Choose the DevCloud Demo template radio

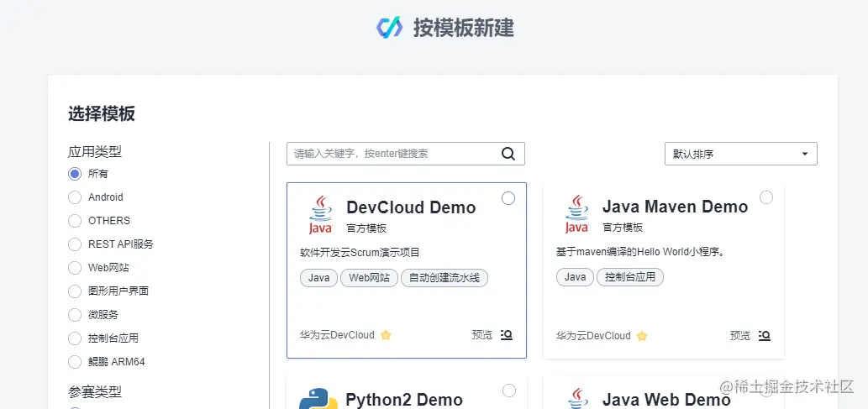pos(508,198)
